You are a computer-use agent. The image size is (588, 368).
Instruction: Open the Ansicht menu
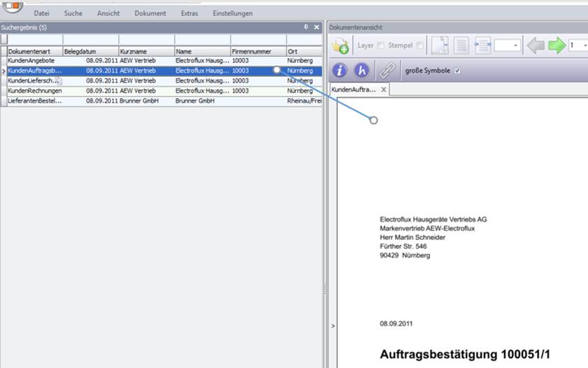[x=108, y=13]
